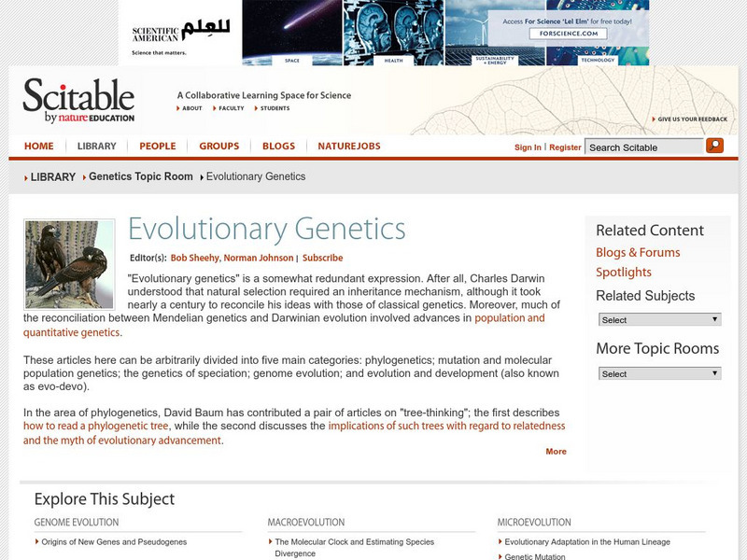Screen dimensions: 747x560
Task: Click the Give Us Your Feedback link
Action: (x=692, y=119)
